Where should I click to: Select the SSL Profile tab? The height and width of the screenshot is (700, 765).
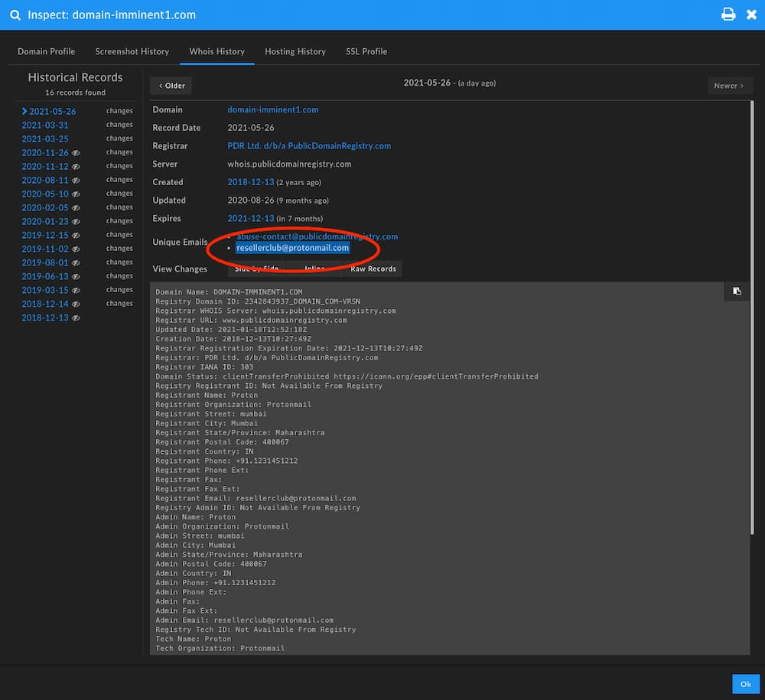point(366,51)
